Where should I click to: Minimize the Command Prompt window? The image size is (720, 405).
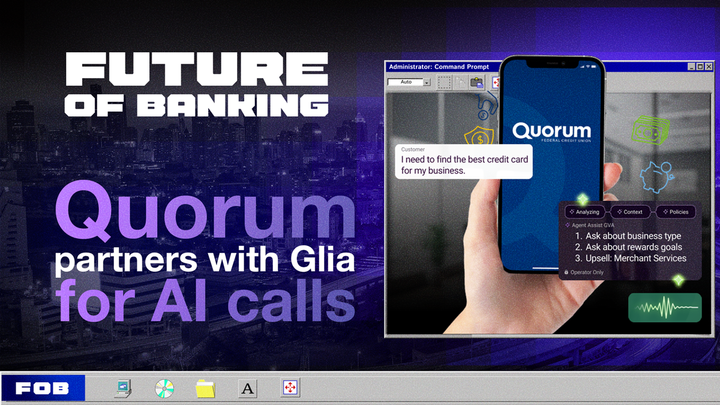click(691, 67)
